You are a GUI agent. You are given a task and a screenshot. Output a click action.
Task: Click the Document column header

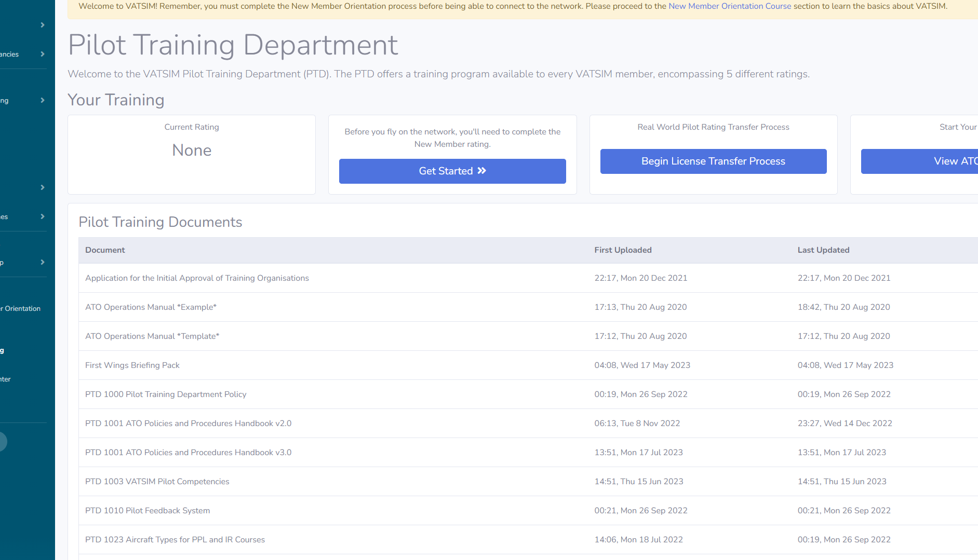(105, 250)
